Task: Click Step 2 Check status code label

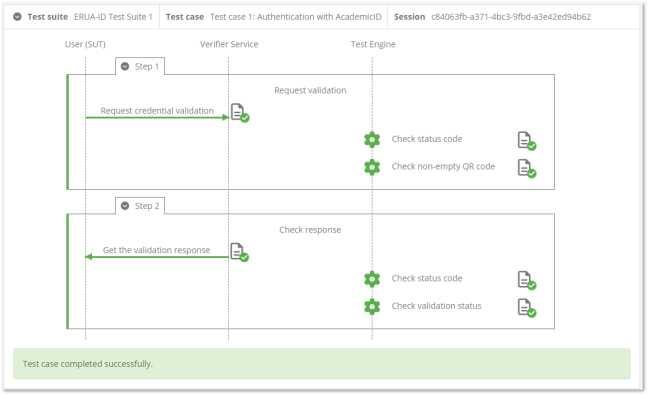Action: coord(427,278)
